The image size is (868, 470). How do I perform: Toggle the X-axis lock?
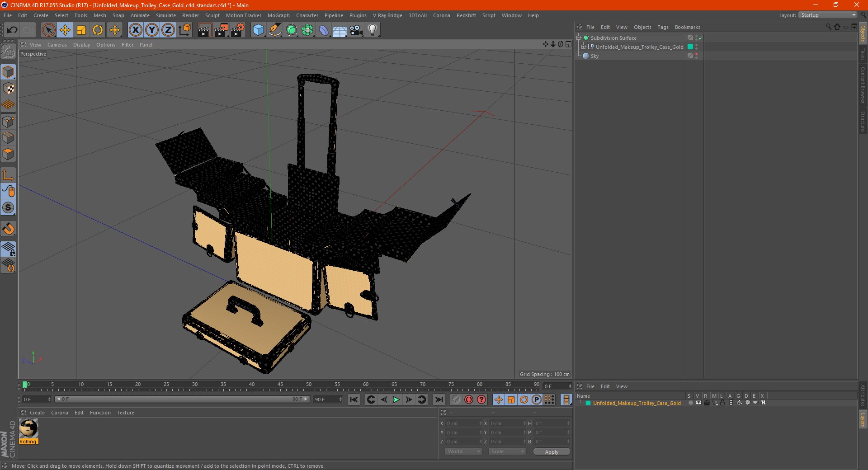[135, 30]
